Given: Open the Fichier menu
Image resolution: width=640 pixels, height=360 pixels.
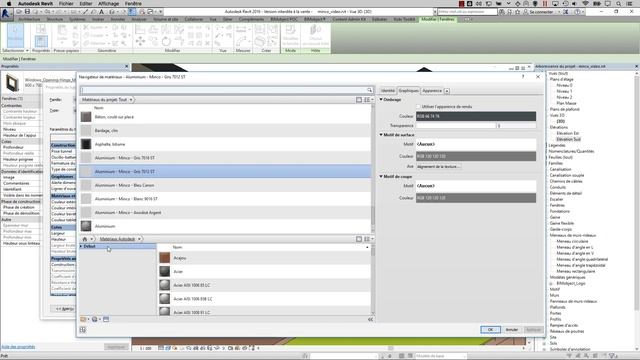Looking at the screenshot, I should tap(66, 3).
